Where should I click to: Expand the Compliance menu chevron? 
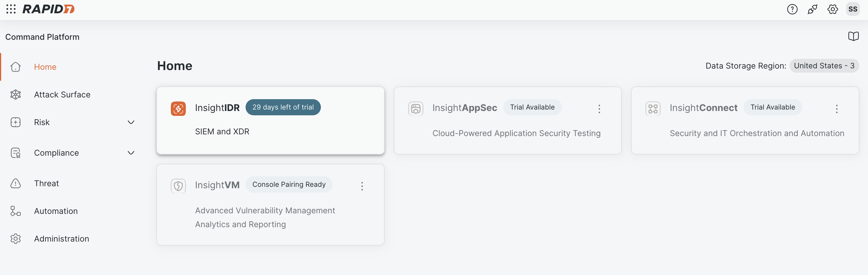coord(131,153)
